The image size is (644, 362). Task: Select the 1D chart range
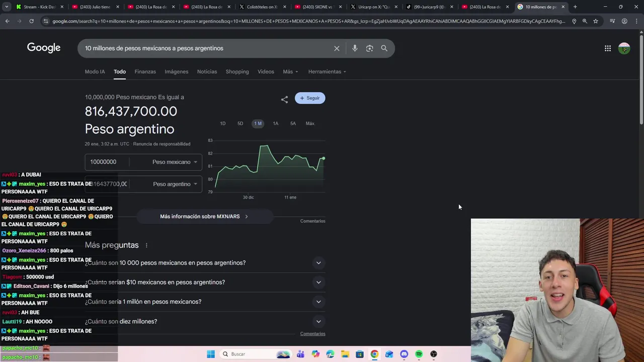223,124
